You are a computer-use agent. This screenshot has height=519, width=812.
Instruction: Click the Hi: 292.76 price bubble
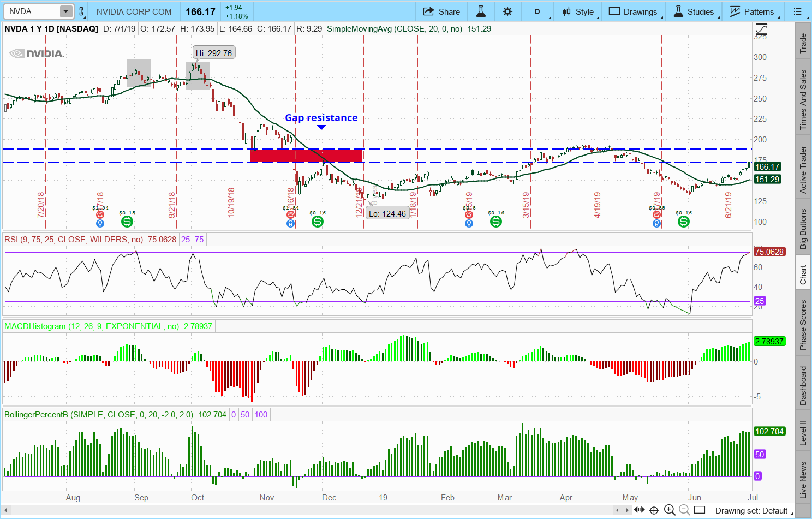tap(214, 53)
